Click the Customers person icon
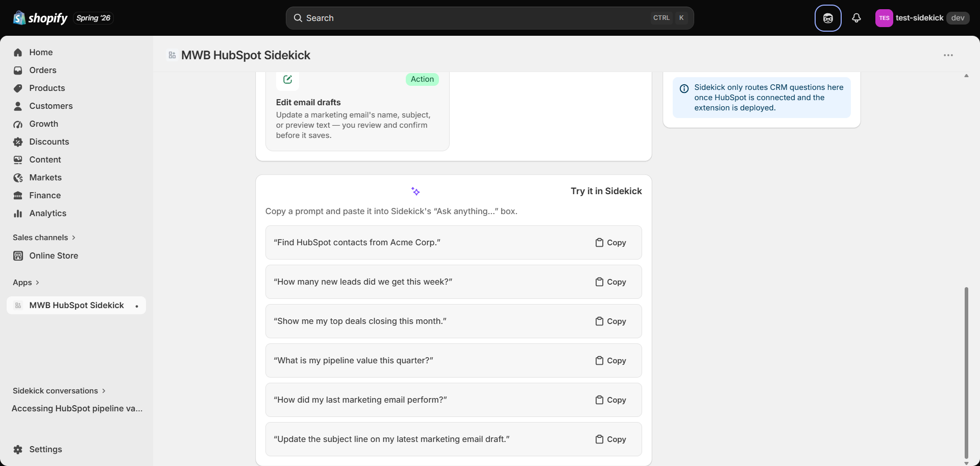 pos(18,106)
